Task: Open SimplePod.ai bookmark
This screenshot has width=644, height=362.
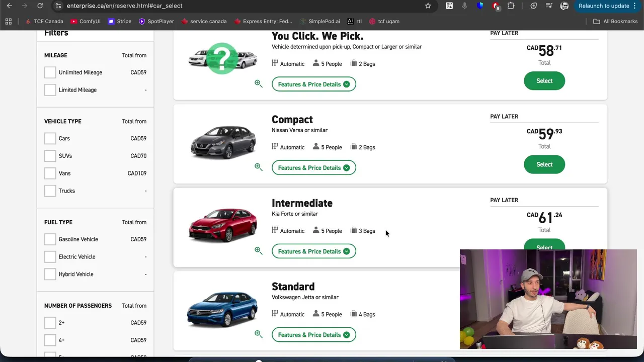Action: click(320, 21)
